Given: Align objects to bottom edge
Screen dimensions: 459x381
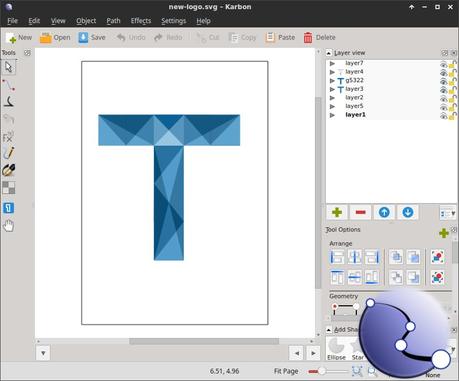Looking at the screenshot, I should [372, 277].
